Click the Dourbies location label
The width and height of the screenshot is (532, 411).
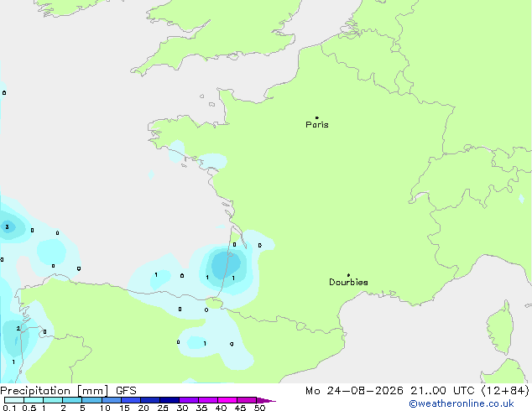(348, 282)
